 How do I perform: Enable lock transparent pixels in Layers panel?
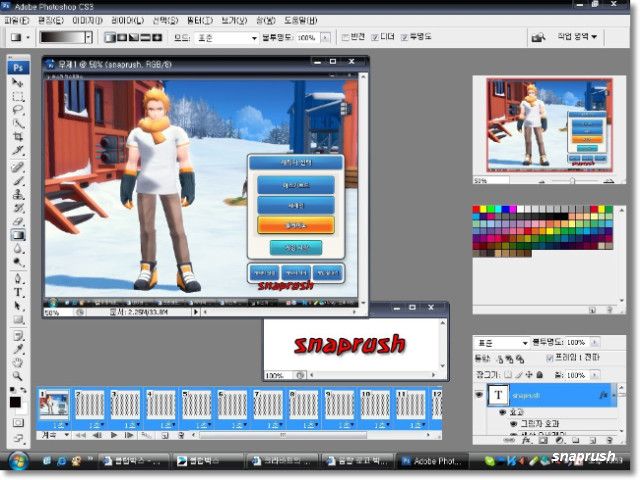[508, 375]
